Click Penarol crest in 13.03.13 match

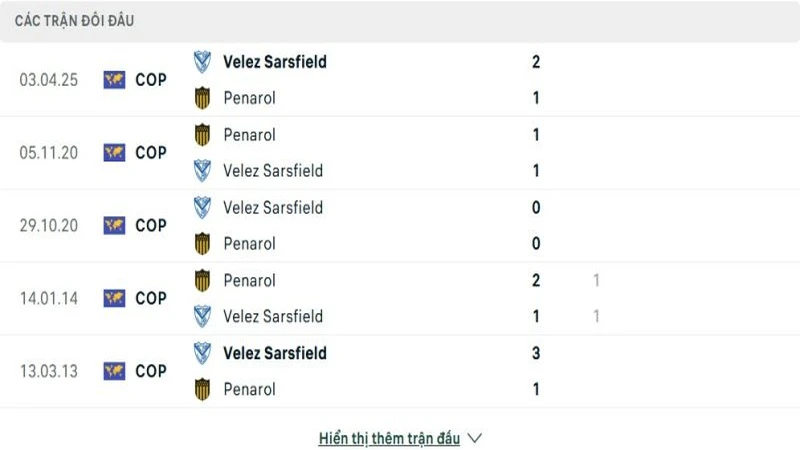tap(203, 389)
